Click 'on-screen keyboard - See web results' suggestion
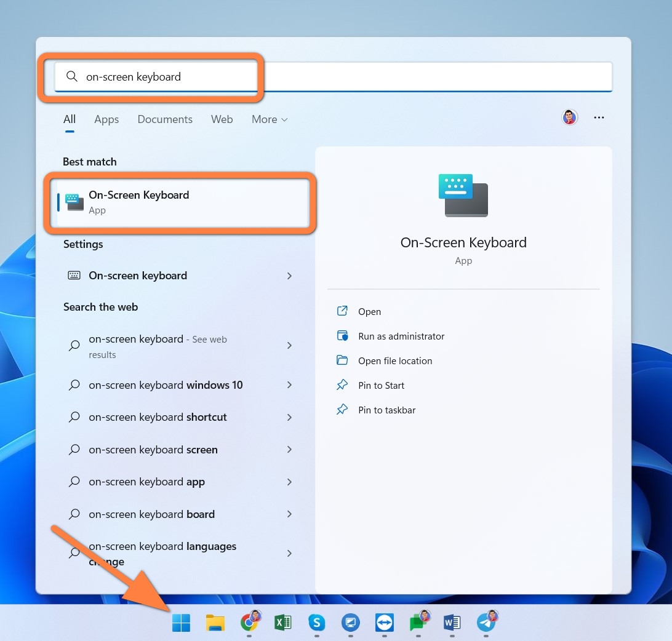 click(x=179, y=346)
